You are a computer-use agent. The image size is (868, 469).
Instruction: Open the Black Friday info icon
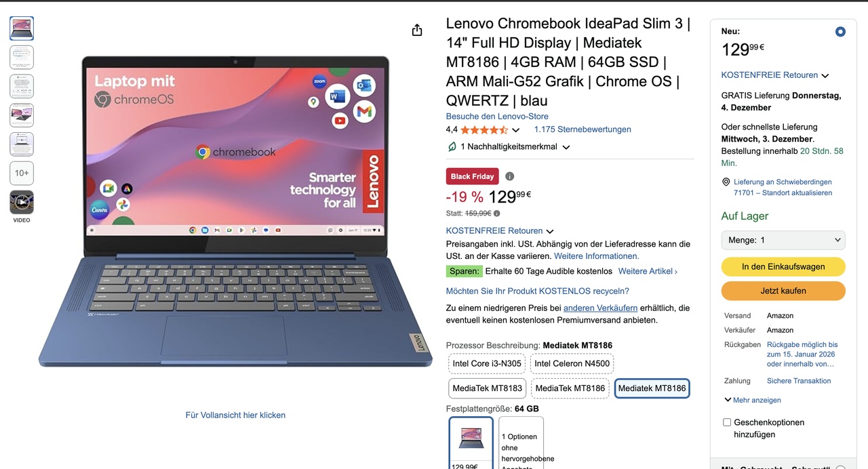tap(509, 176)
